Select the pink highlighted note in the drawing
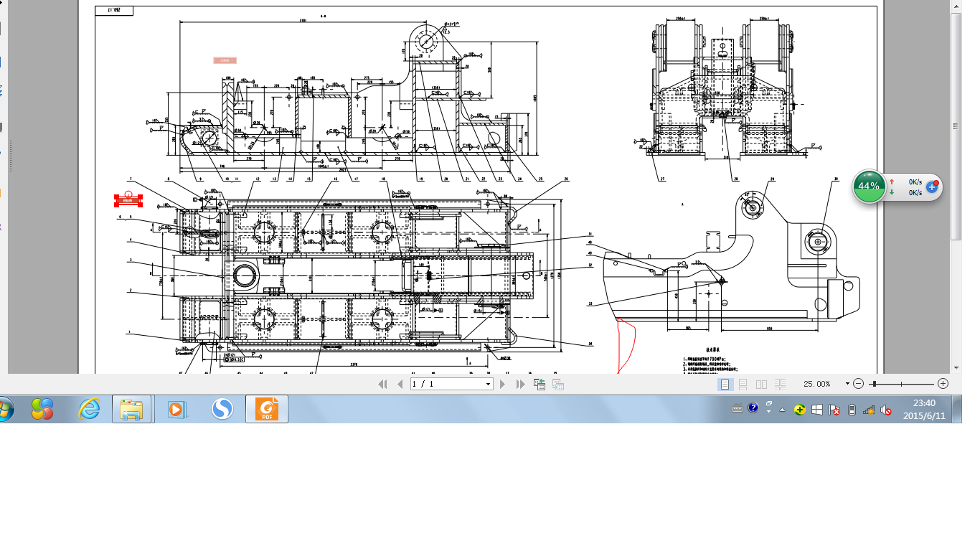The height and width of the screenshot is (551, 980). click(225, 60)
